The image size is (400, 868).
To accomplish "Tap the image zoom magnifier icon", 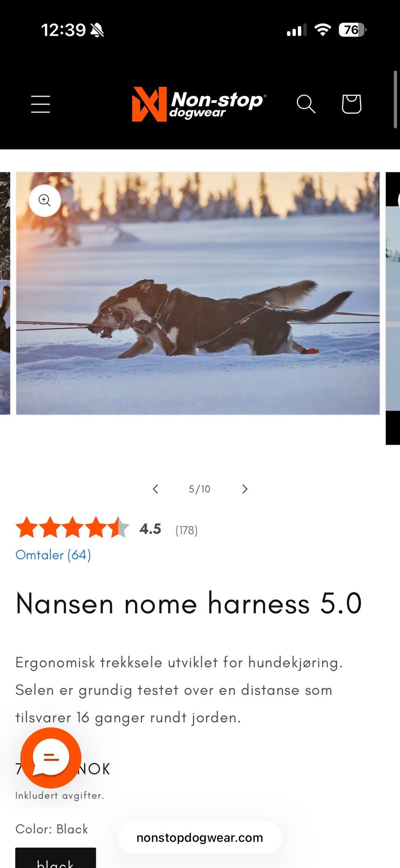I will coord(45,200).
